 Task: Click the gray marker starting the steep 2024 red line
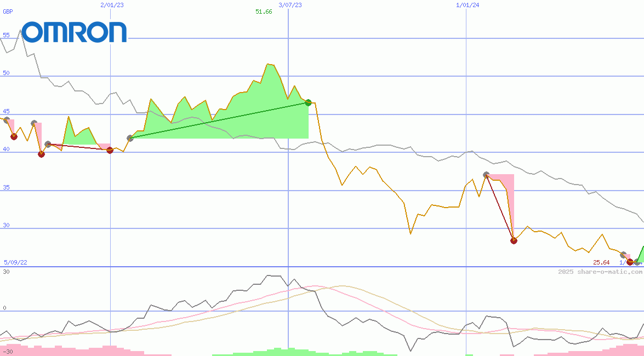coord(486,175)
